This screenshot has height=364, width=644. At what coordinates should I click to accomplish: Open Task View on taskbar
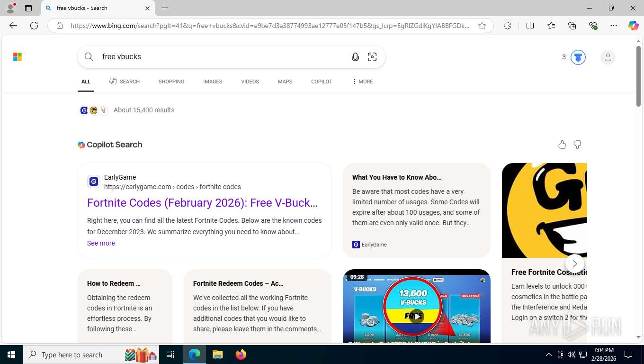coord(170,355)
